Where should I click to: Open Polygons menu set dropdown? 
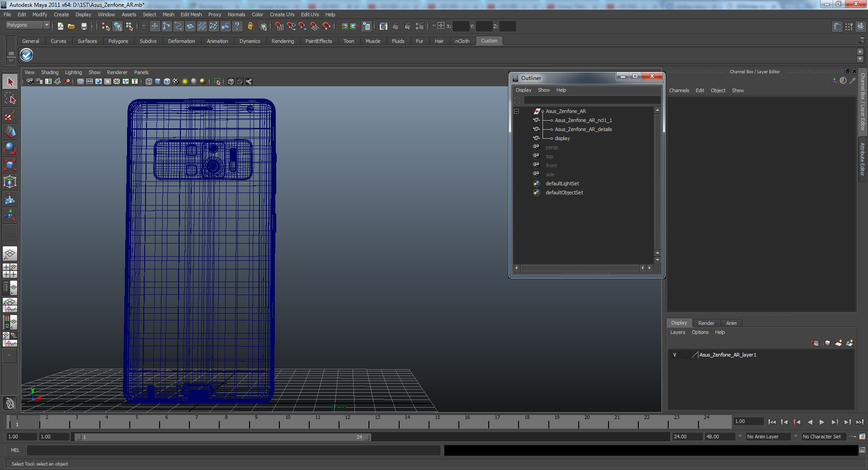[x=28, y=25]
